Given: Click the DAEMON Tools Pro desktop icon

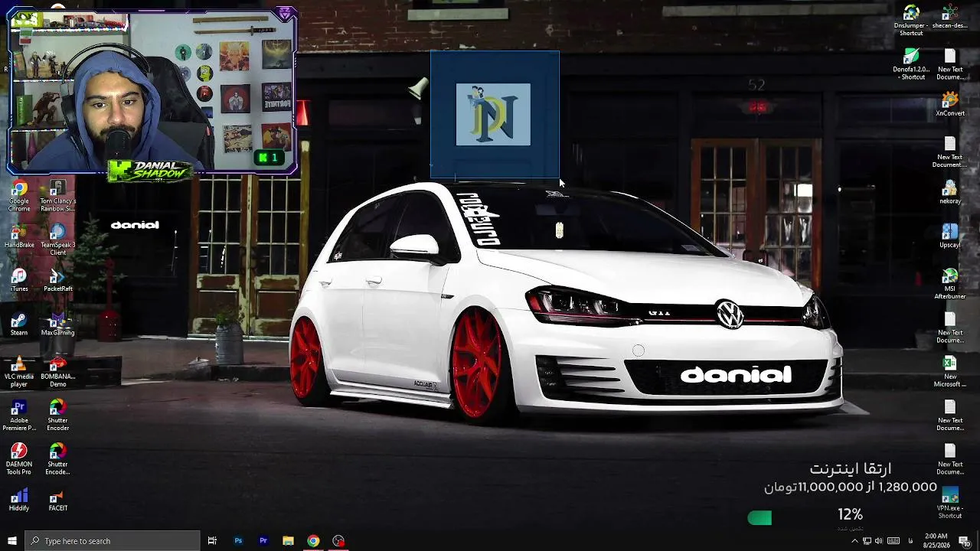Looking at the screenshot, I should [x=19, y=458].
